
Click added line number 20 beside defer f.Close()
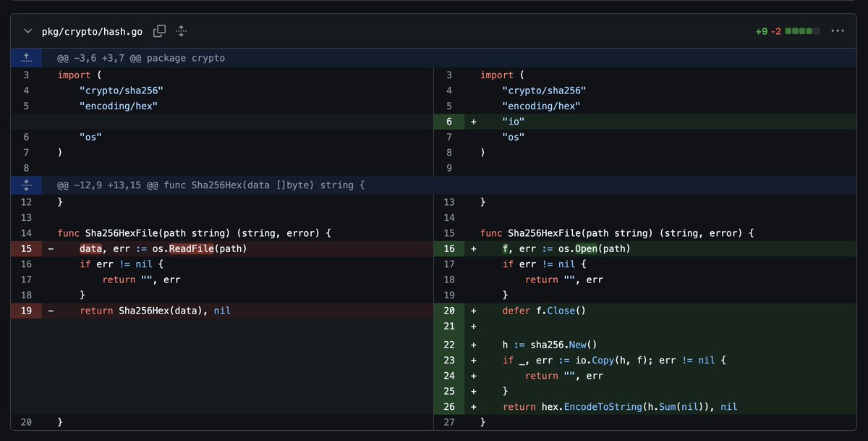449,311
